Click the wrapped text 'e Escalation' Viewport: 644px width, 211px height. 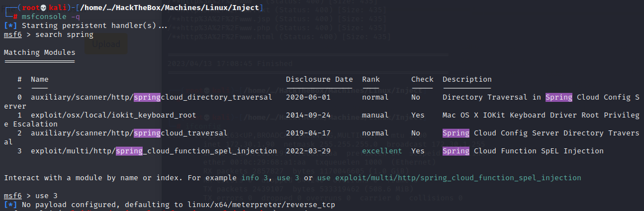click(x=31, y=124)
